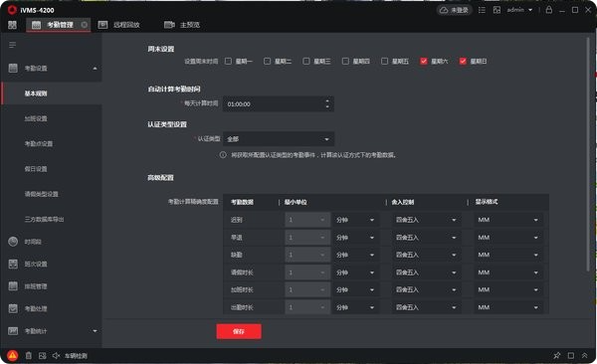
Task: Toggle the alarm sound speaker icon
Action: click(57, 355)
